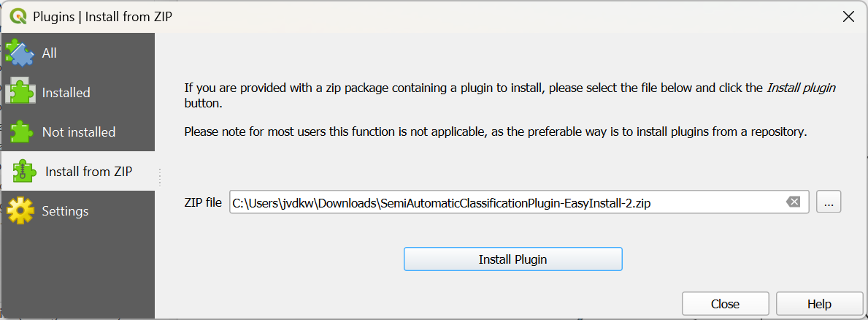868x320 pixels.
Task: Switch to the All plugins tab label
Action: (49, 53)
